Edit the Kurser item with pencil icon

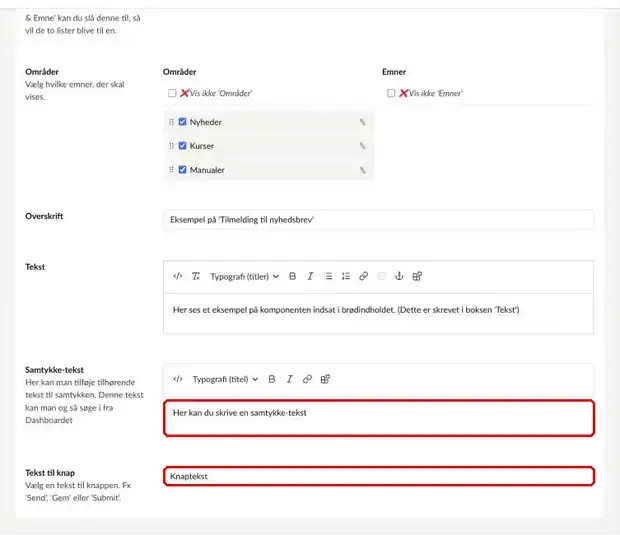pos(362,146)
